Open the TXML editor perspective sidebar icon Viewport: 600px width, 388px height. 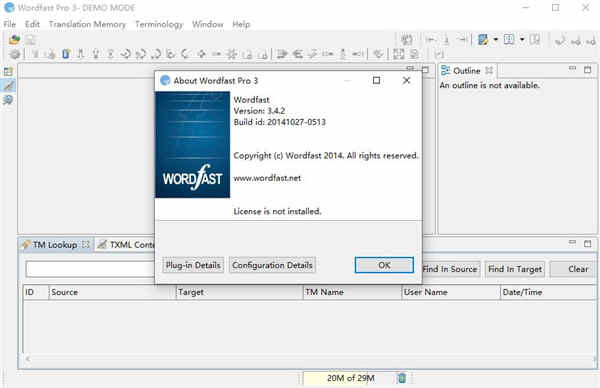tap(8, 85)
